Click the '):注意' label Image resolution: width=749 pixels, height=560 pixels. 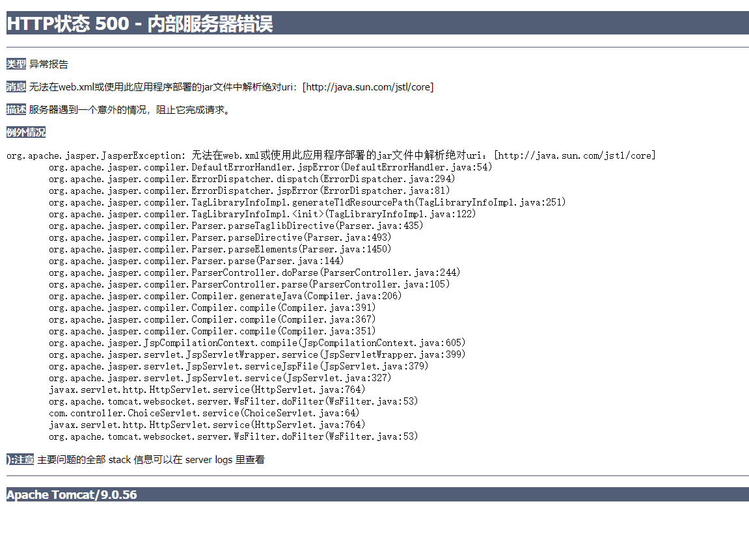click(20, 459)
